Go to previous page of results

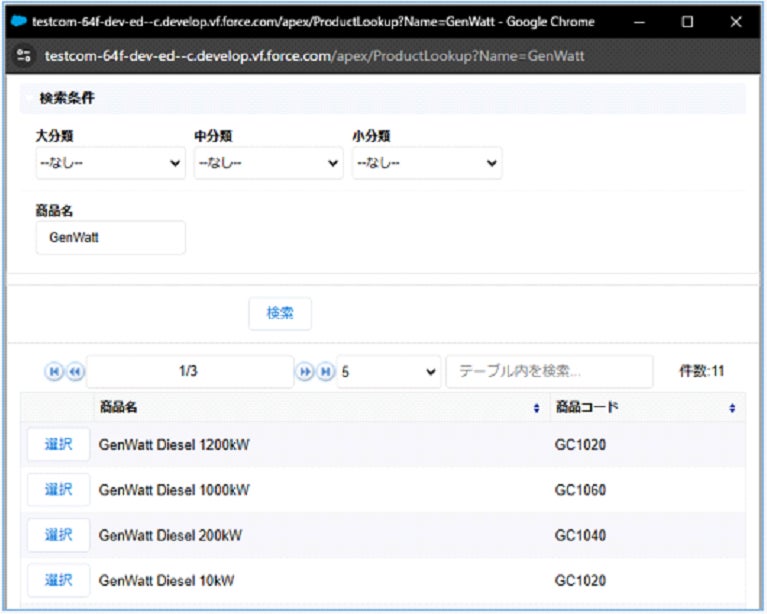(75, 372)
